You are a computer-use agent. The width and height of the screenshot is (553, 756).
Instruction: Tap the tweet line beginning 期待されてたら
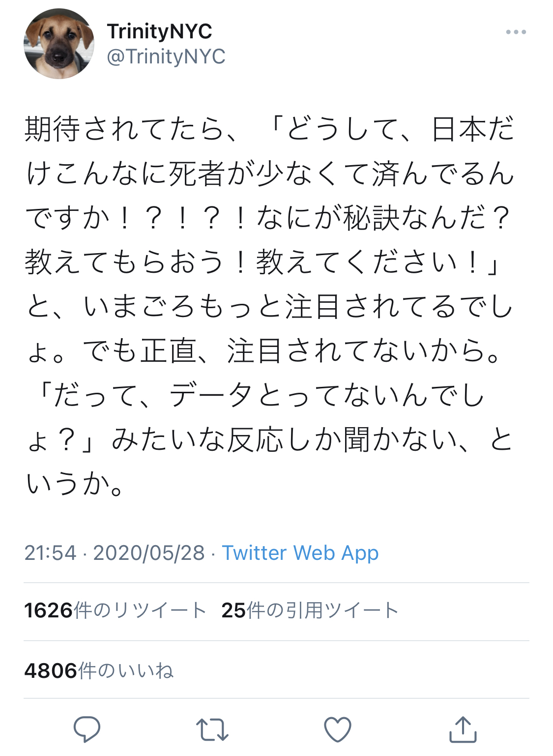point(269,129)
